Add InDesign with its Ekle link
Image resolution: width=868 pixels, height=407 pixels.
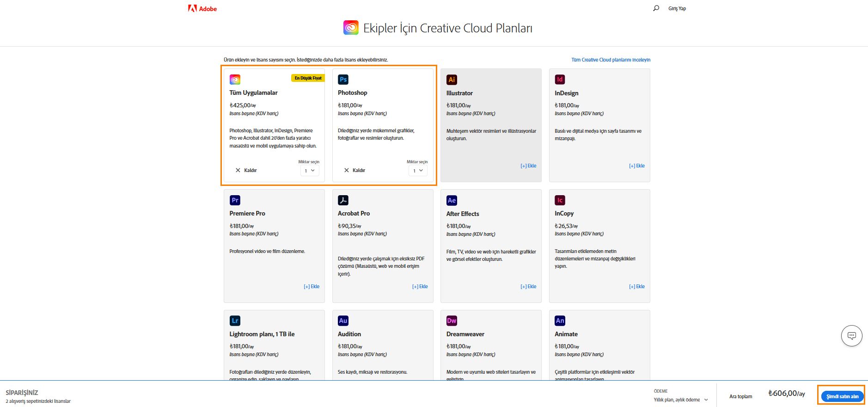click(636, 166)
